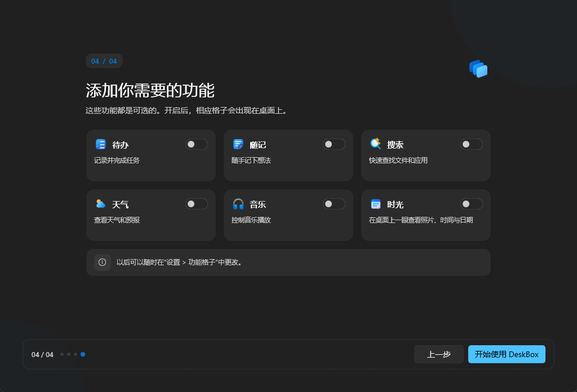
Task: Click 开始使用 DeskBox button
Action: (x=507, y=354)
